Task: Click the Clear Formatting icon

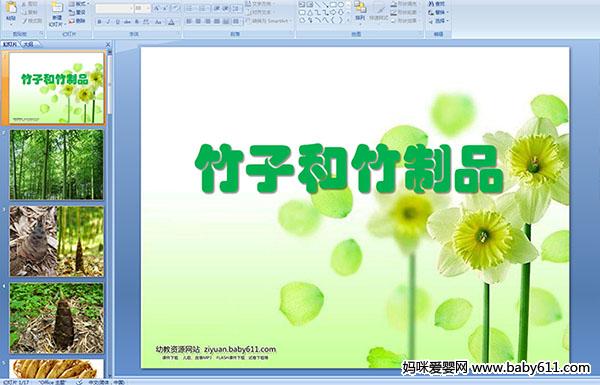Action: click(176, 8)
